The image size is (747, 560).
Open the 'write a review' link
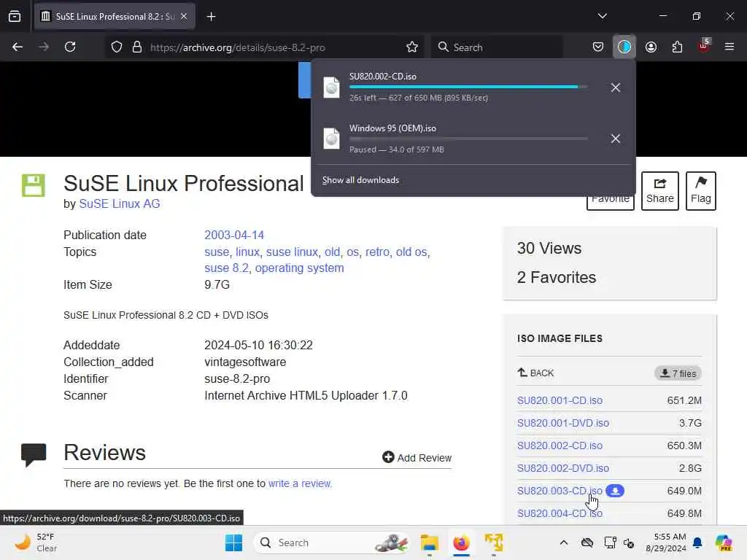pos(300,483)
